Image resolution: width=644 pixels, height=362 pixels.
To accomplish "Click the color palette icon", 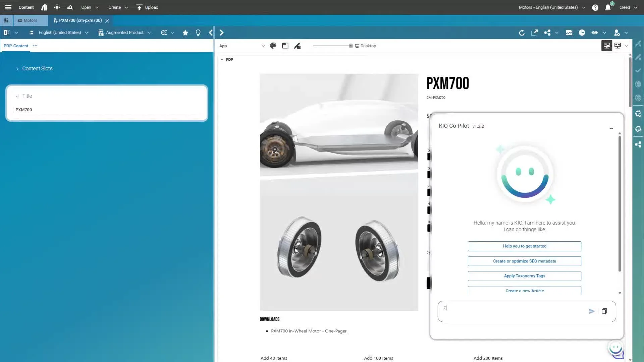I will point(273,46).
